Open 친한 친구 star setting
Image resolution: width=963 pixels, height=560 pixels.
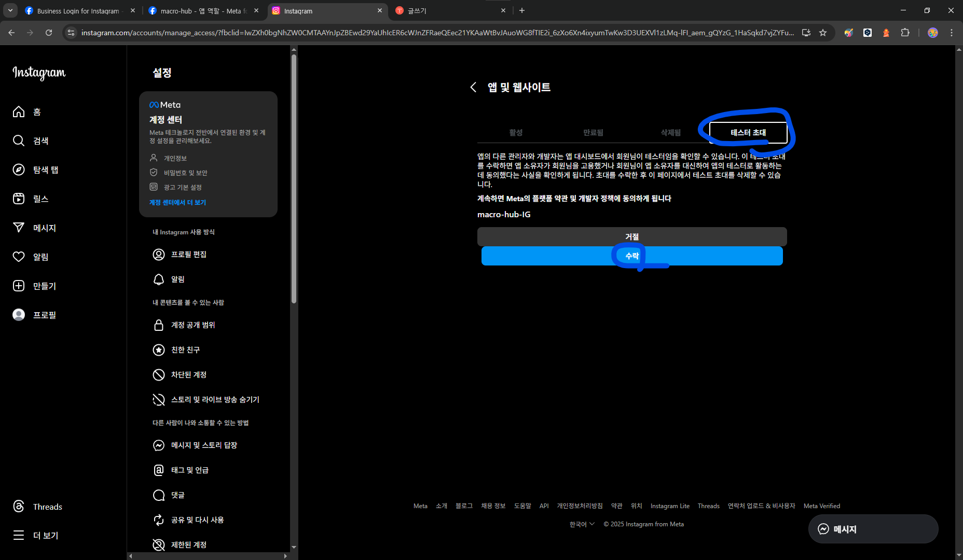(176, 350)
